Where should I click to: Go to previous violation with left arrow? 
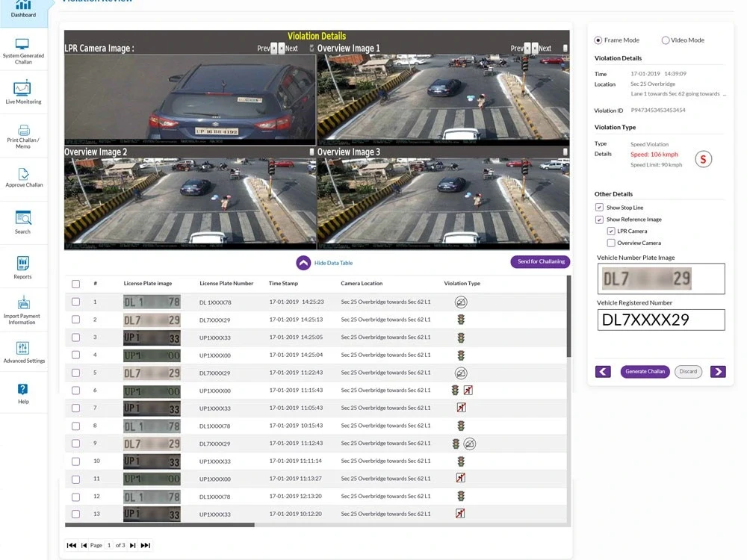603,371
